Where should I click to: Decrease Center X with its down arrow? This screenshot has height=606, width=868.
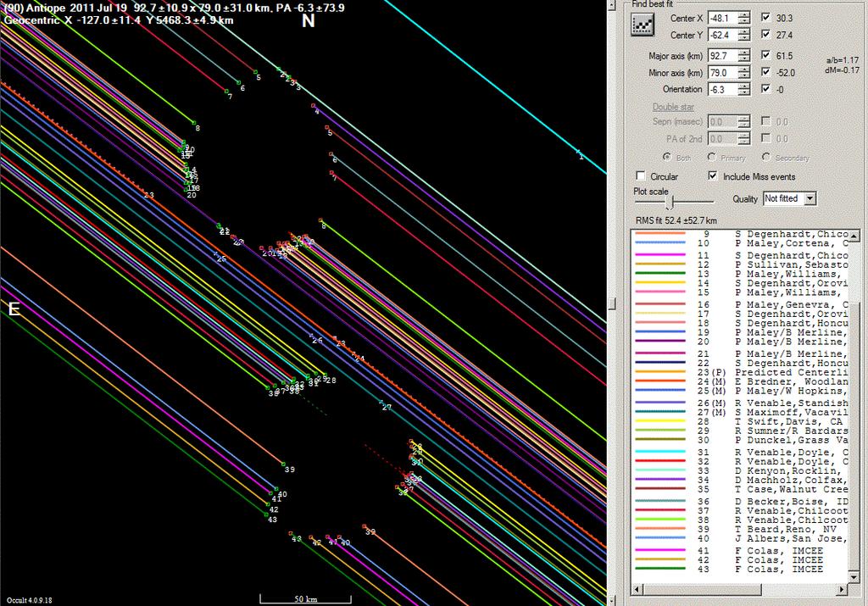click(744, 21)
